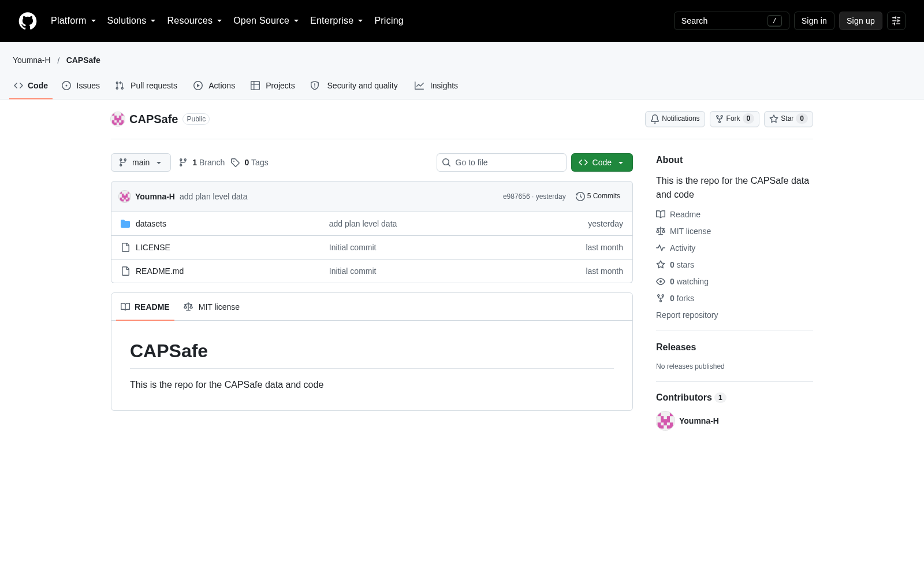Image resolution: width=924 pixels, height=578 pixels.
Task: Open the Activity link
Action: point(676,248)
